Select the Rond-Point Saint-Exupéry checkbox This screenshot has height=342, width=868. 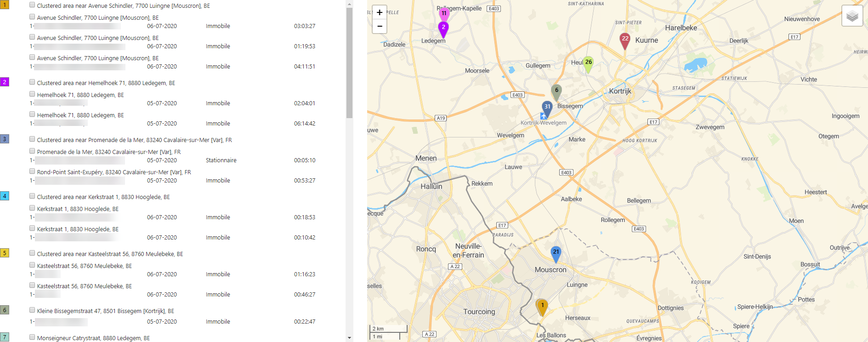tap(32, 171)
